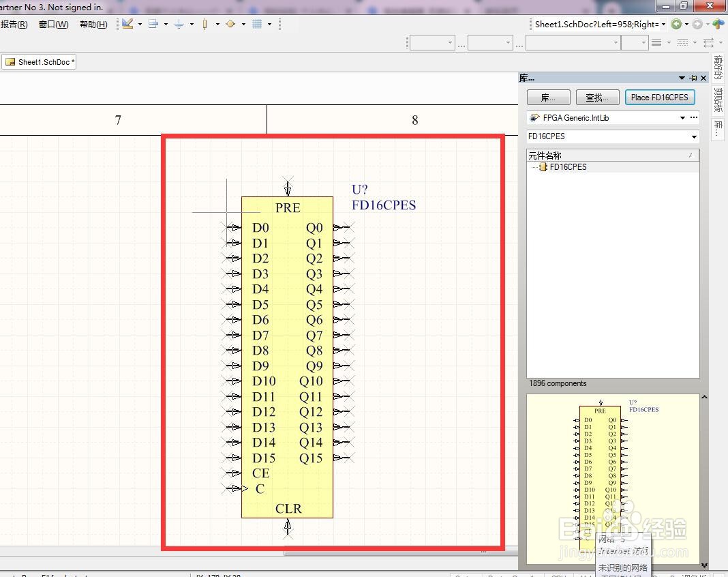Click the FPGA Generic.IntLib library chip icon
Screen dimensions: 728x577
[x=534, y=117]
